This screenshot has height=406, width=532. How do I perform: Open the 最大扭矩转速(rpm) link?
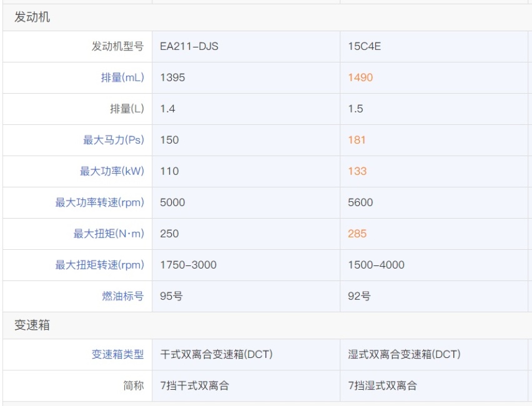click(x=100, y=265)
